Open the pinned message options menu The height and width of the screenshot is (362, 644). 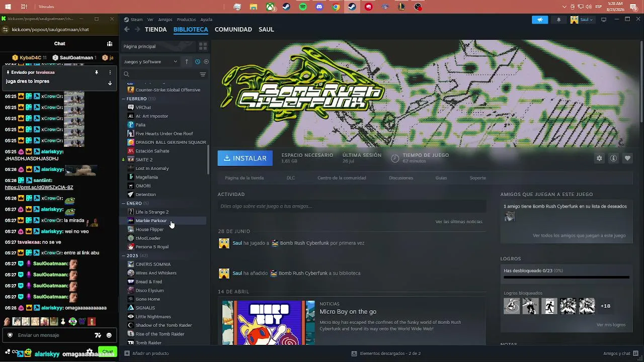110,72
